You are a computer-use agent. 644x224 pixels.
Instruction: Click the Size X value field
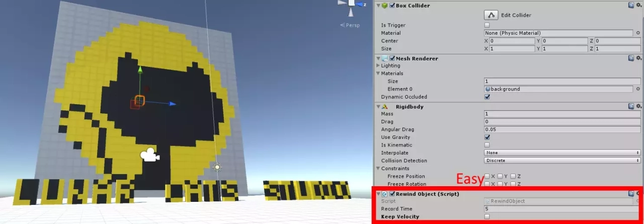[x=512, y=49]
